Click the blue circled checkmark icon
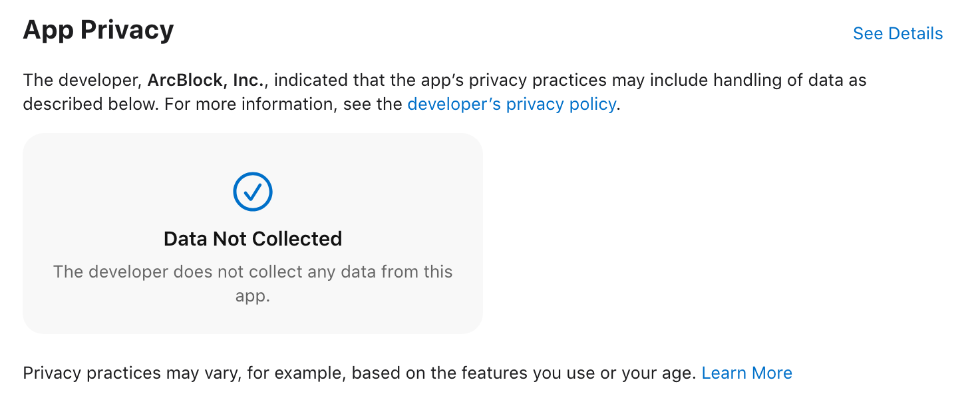This screenshot has width=980, height=400. pos(253,192)
